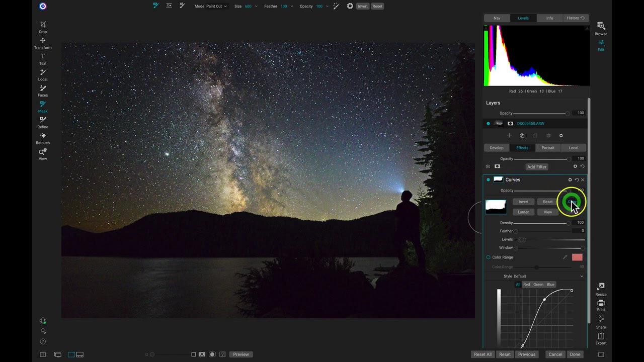The image size is (644, 362).
Task: Click the Done button
Action: [x=575, y=354]
